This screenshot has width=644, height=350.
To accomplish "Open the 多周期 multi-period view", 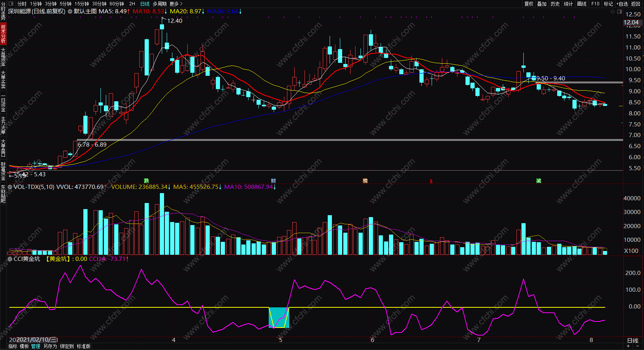I will pos(159,4).
